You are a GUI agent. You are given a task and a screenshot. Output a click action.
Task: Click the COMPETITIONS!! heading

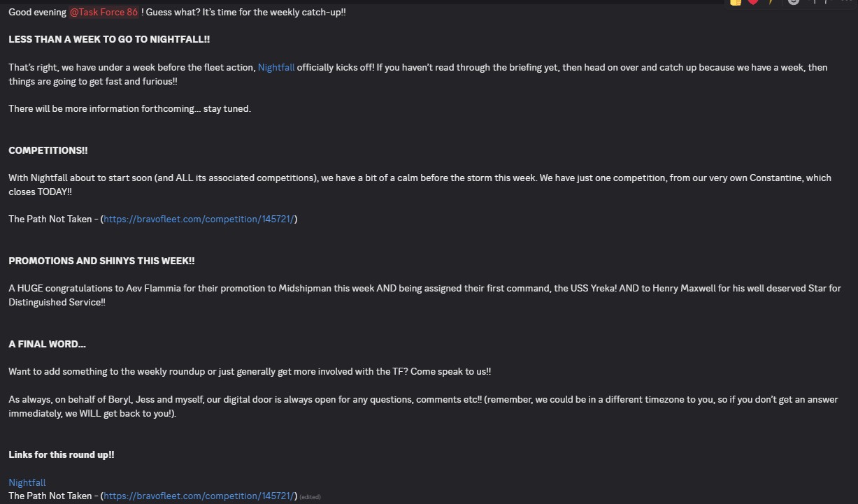(48, 151)
